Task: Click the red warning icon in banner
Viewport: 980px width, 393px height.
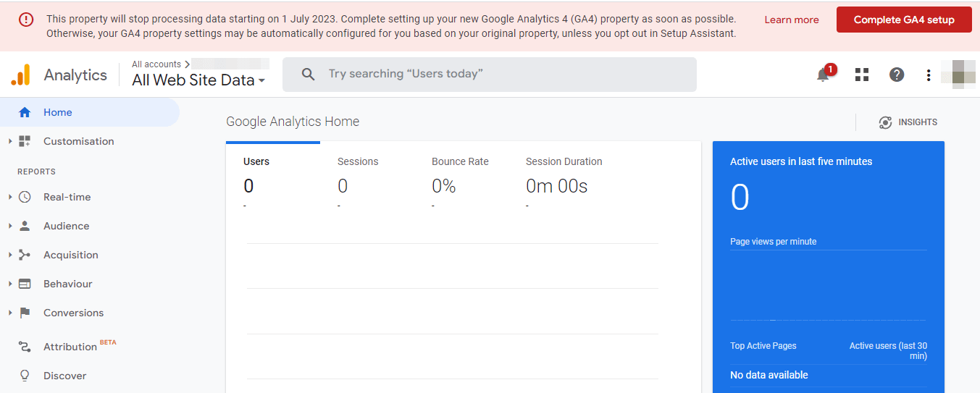Action: click(26, 20)
